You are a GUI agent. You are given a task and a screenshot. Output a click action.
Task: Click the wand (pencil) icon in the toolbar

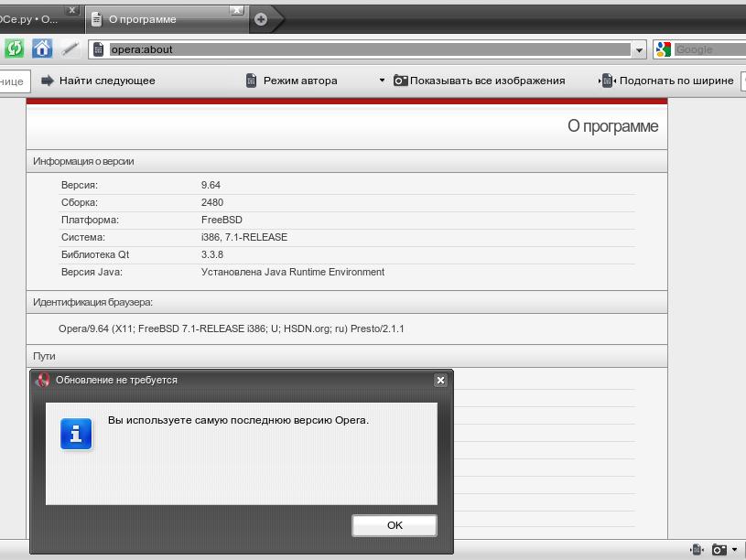(70, 48)
